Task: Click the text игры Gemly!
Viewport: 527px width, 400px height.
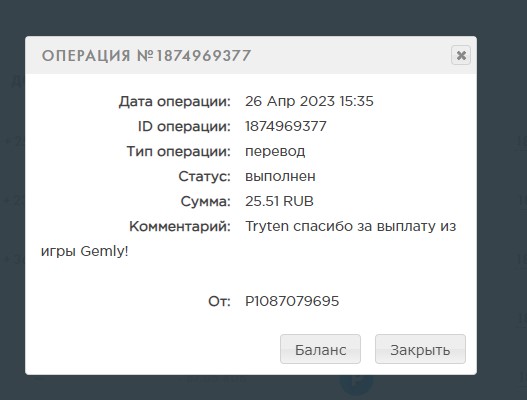Action: click(x=84, y=251)
